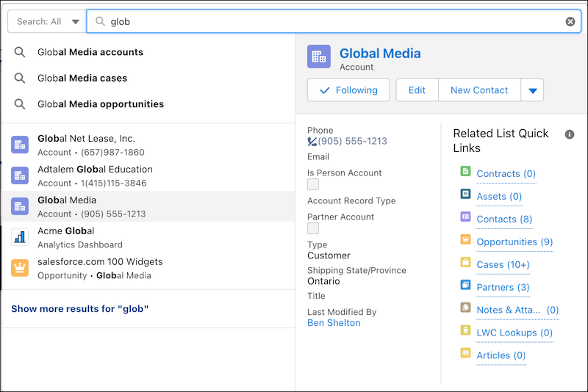This screenshot has width=588, height=392.
Task: Click the orange Opportunities crown icon in quick links
Action: (465, 239)
